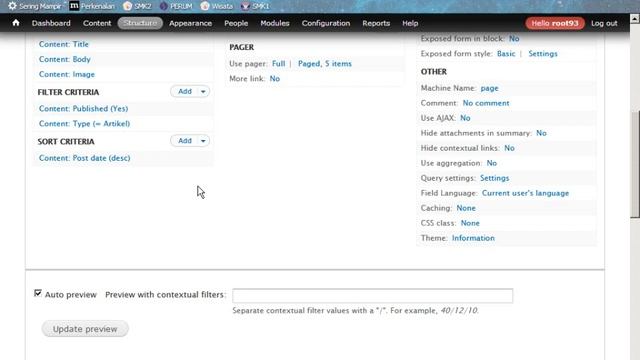Change the Use aggregation setting
Screen dimensions: 640x360
(492, 163)
